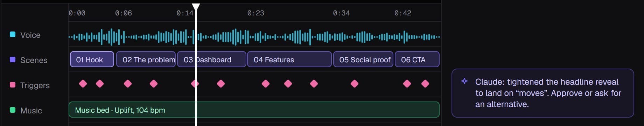
Task: Click the sparkle icon in Claude's note
Action: 464,81
